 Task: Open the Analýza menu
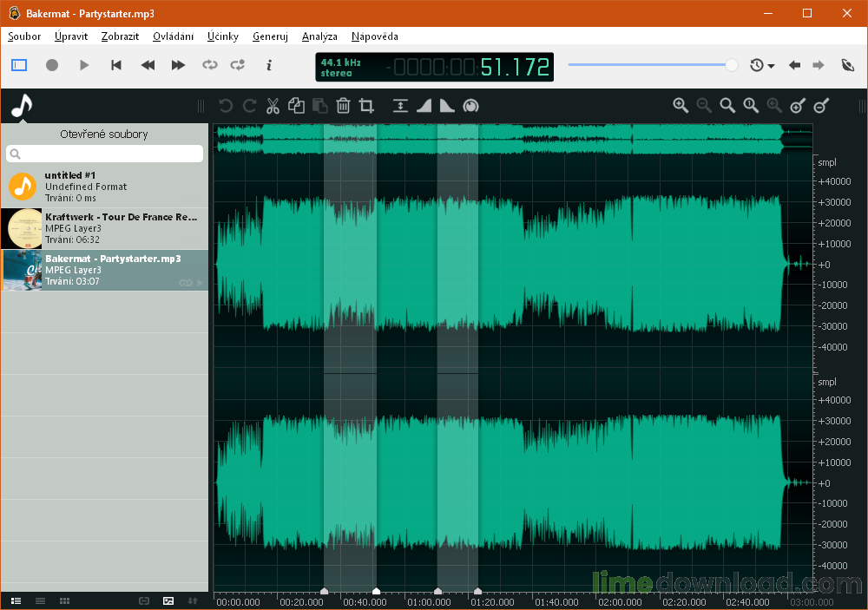coord(319,36)
